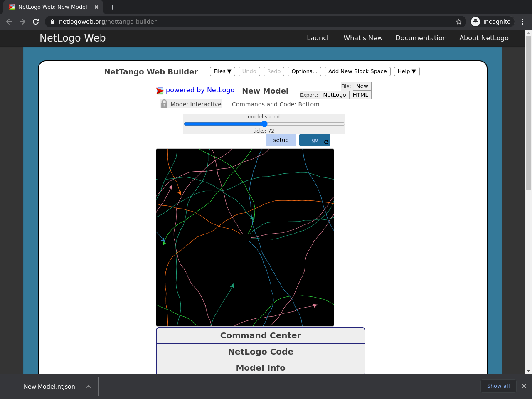Go to the What's New page
Image resolution: width=532 pixels, height=399 pixels.
(363, 38)
